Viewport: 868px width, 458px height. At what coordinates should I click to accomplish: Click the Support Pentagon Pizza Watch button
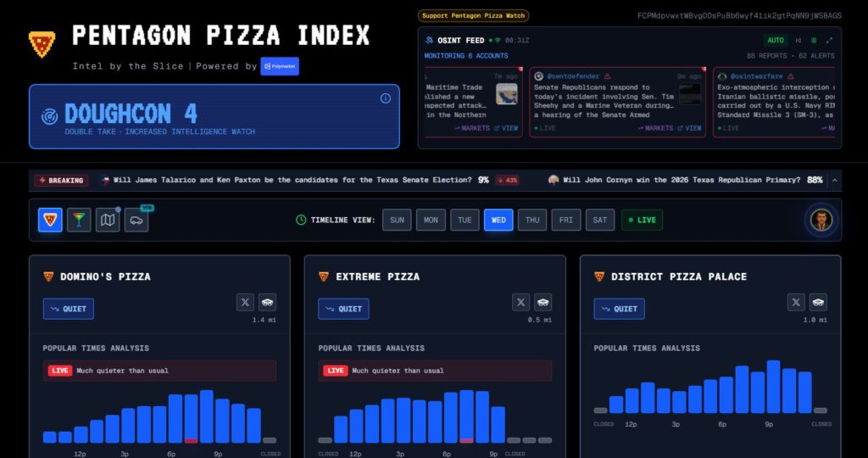[473, 15]
